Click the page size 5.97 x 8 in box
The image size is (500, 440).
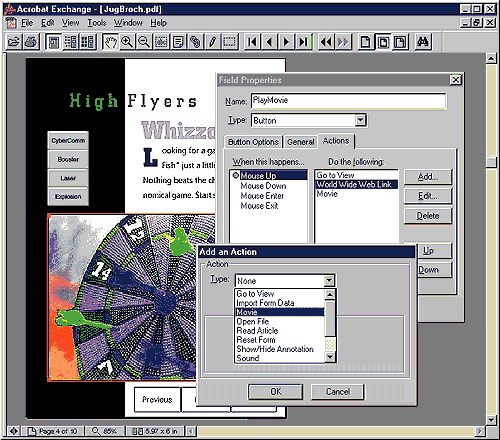pyautogui.click(x=155, y=431)
